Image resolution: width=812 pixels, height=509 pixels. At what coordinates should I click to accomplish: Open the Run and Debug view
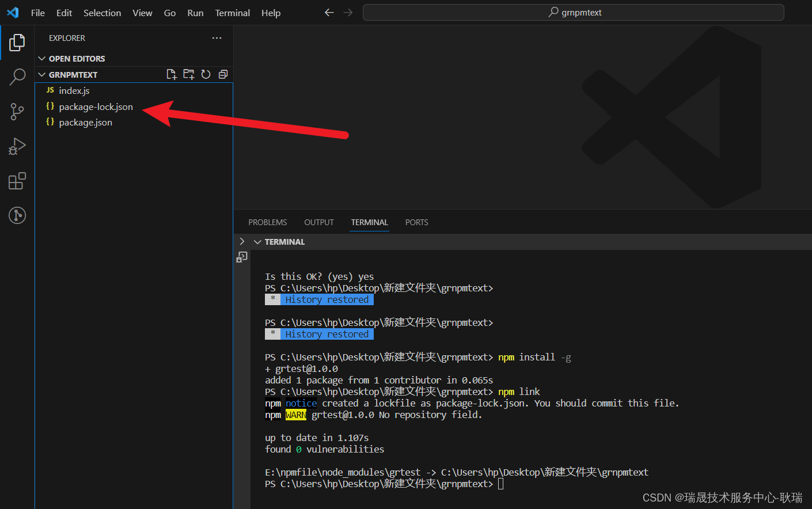17,146
